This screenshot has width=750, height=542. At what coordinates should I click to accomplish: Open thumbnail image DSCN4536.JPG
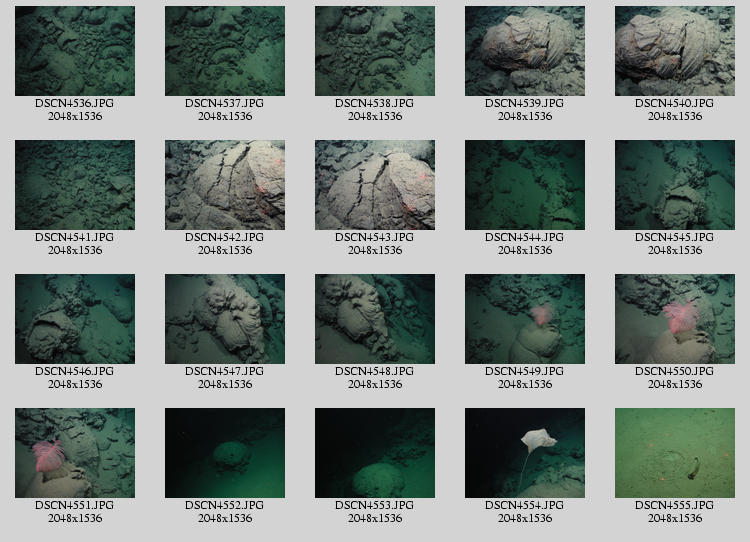75,51
